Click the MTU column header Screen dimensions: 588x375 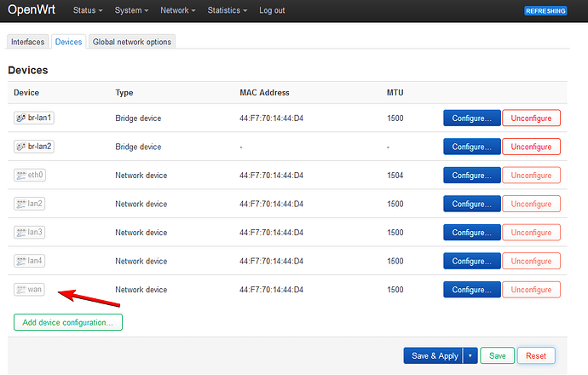(x=395, y=93)
